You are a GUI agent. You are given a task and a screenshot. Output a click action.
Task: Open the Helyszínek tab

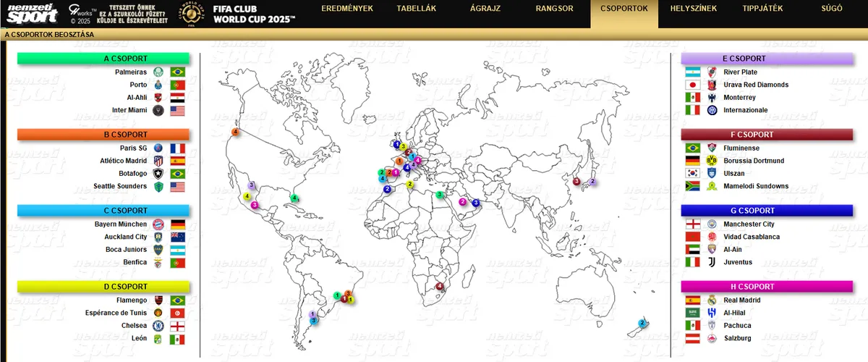[x=694, y=9]
